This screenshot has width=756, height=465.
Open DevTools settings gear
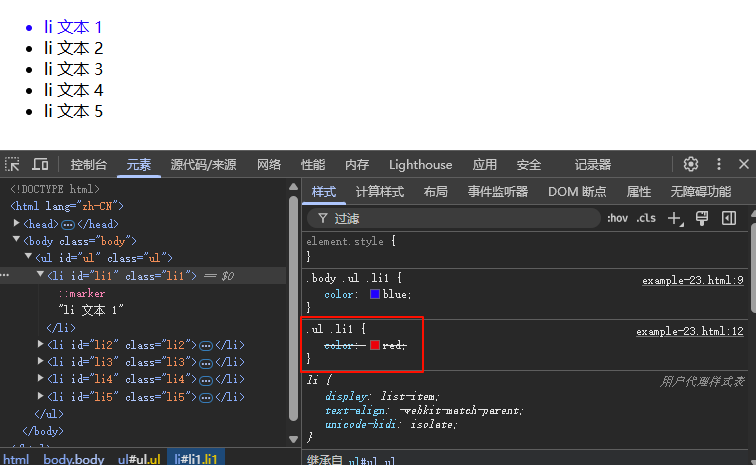point(691,165)
